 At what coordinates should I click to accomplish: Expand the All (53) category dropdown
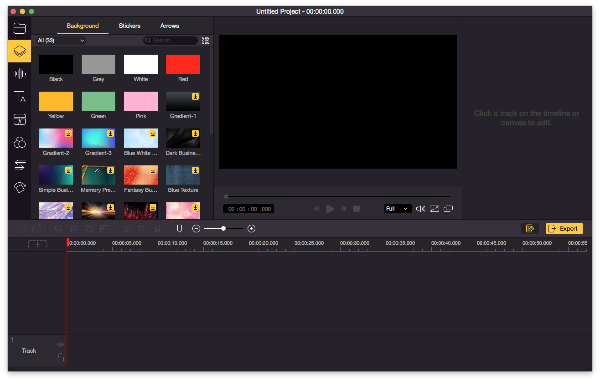click(61, 41)
